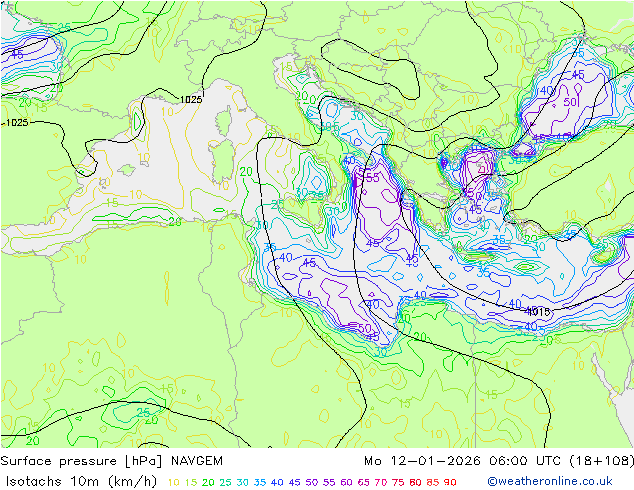
Task: Select the 'Surface pressure [hPa] NAVGEM' title
Action: (112, 461)
